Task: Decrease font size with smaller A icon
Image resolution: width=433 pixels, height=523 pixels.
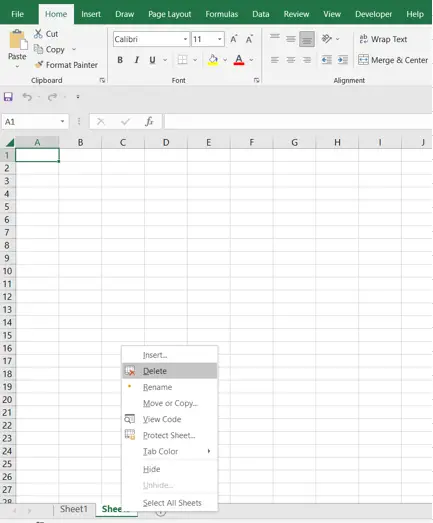Action: pos(249,39)
